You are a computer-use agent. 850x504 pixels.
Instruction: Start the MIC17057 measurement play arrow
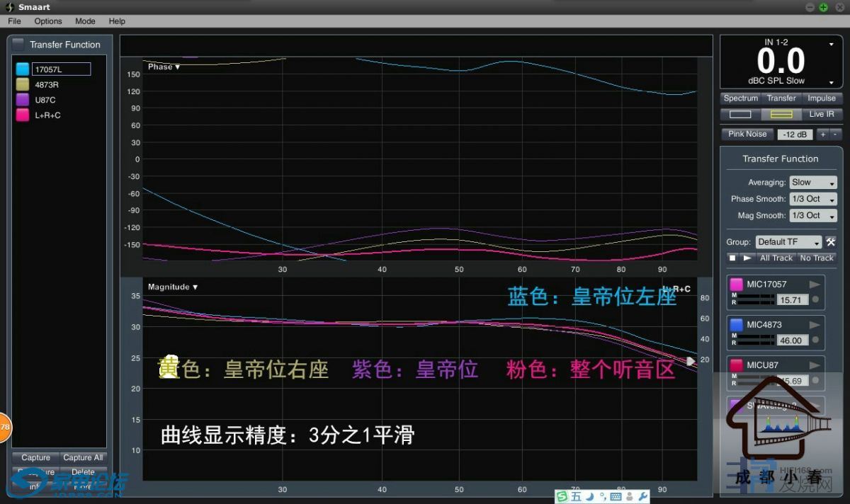815,285
